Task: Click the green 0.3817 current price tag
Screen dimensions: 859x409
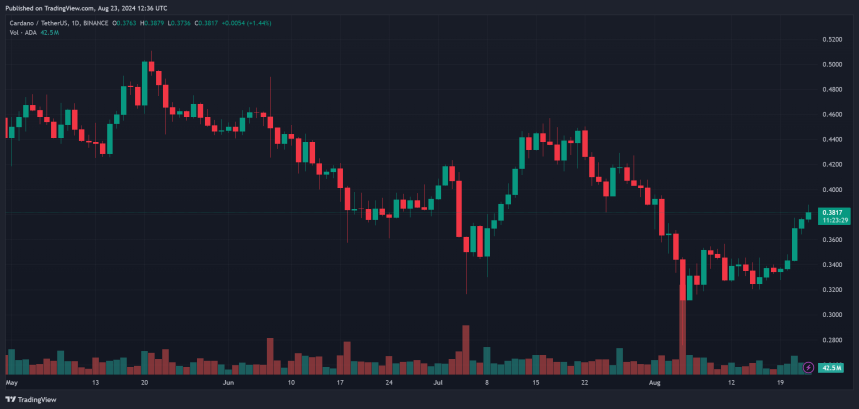Action: 832,212
